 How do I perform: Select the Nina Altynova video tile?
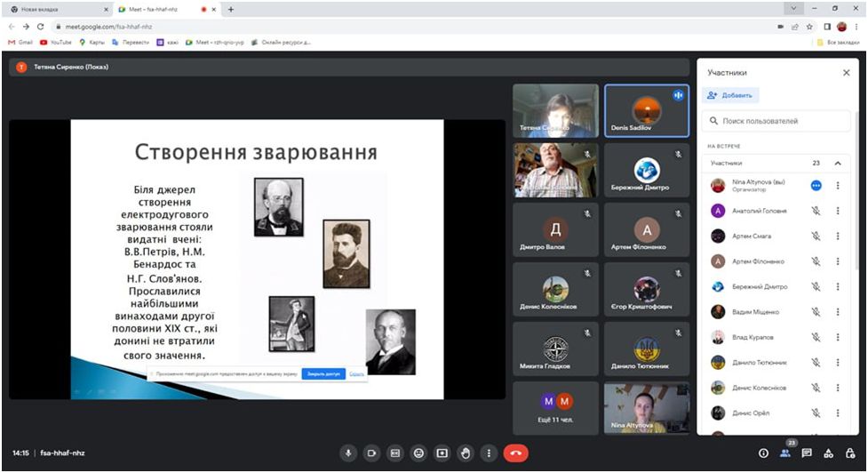pyautogui.click(x=647, y=408)
